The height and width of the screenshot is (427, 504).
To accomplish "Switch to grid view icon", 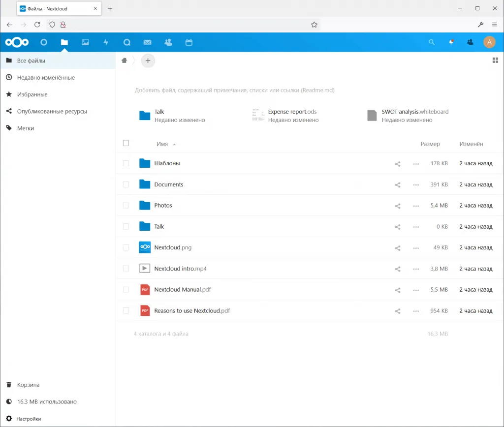I will click(x=495, y=61).
